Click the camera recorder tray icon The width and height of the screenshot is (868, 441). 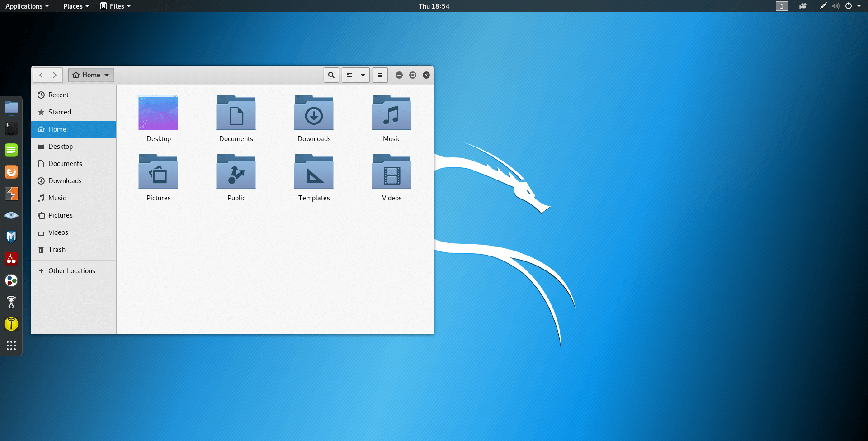click(x=803, y=6)
